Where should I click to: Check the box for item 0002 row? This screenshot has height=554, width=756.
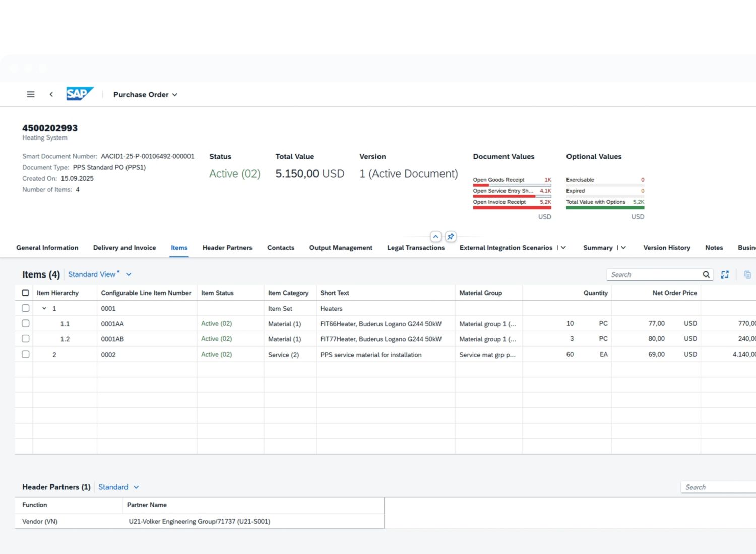pos(26,354)
